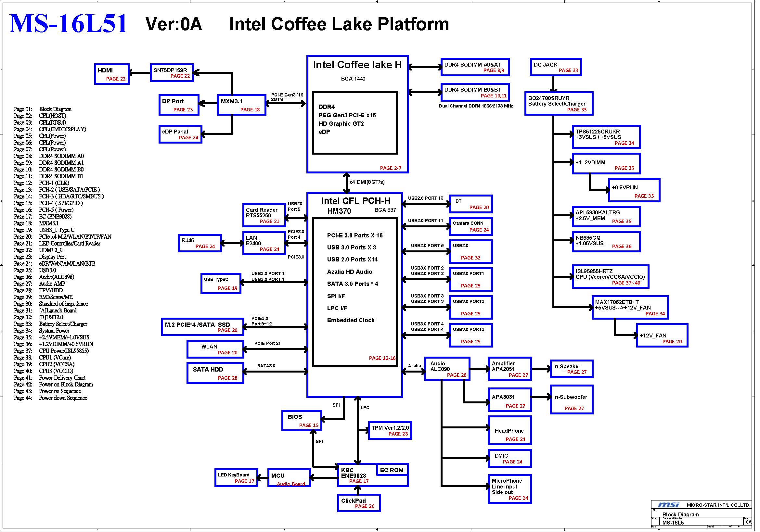Image resolution: width=760 pixels, height=532 pixels.
Task: Select Page 41: Power Delivery Chart entry
Action: (x=50, y=378)
